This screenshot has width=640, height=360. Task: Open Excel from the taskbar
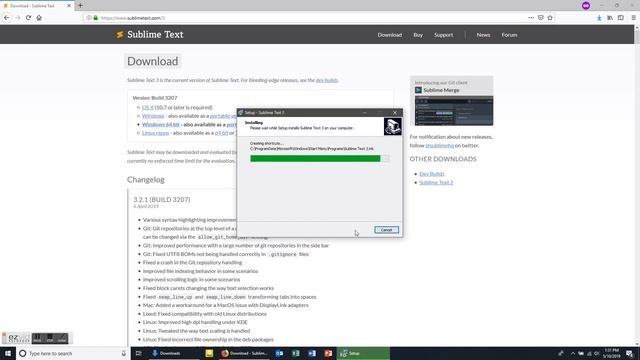(296, 353)
